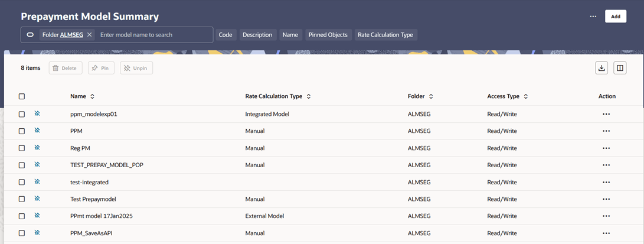Click the Delete button
Screen dimensions: 644x244
[x=66, y=68]
